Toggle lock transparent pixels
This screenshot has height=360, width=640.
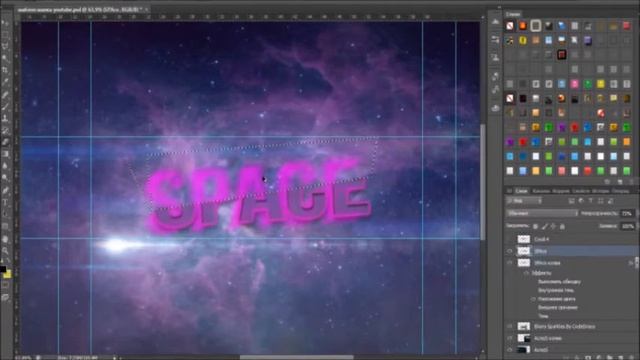[536, 226]
